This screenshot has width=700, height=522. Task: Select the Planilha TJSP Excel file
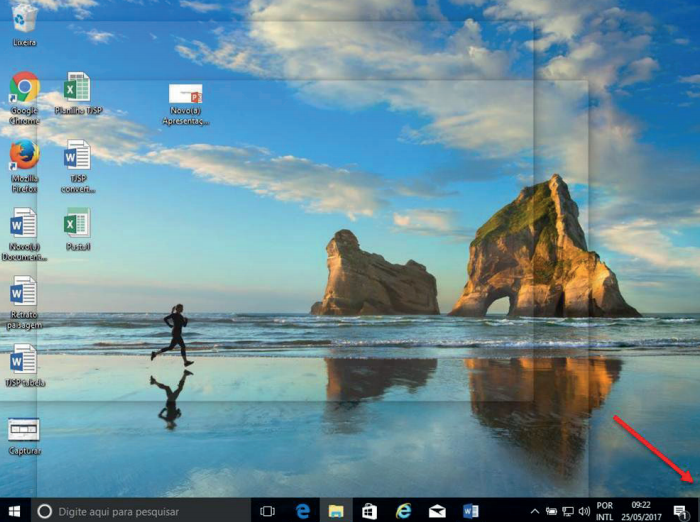[x=77, y=88]
